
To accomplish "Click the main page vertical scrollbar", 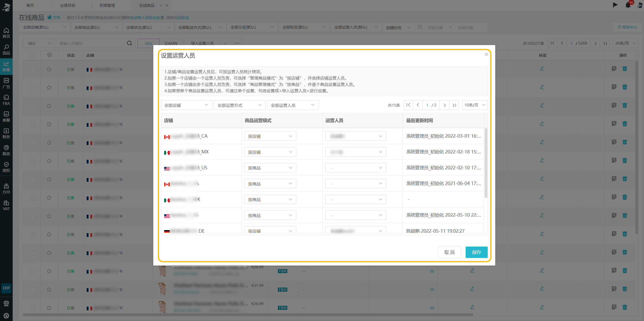I will [637, 147].
